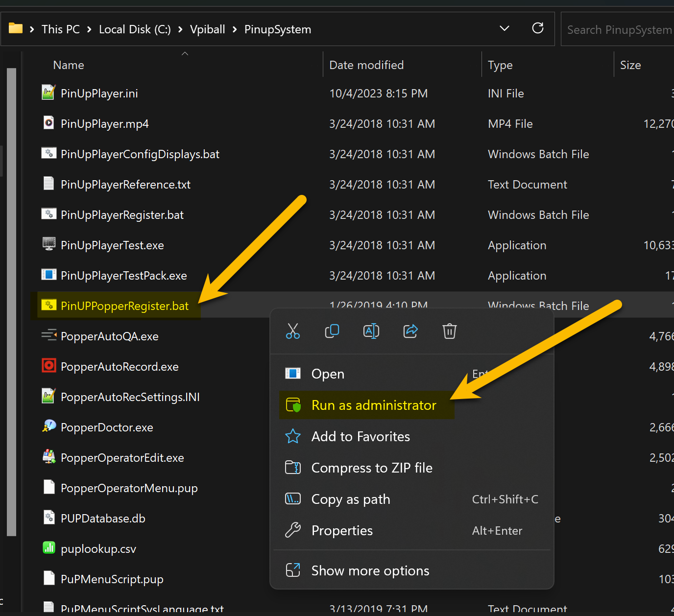Image resolution: width=674 pixels, height=616 pixels.
Task: Click the PopperAutoRecord.exe red icon
Action: pos(48,366)
